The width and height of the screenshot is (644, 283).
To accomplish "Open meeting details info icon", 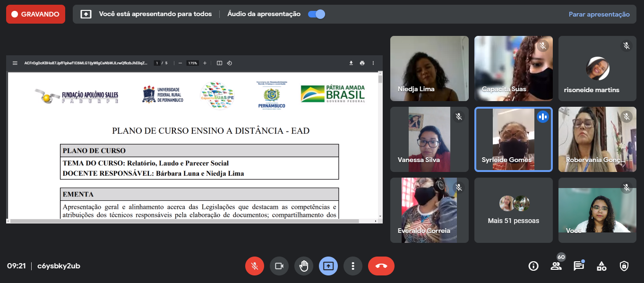I will click(533, 266).
